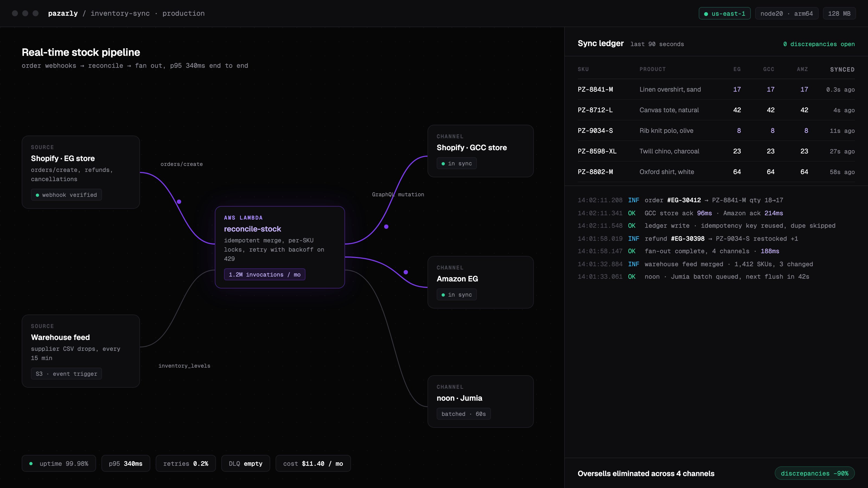Click the 128 MB memory badge
868x488 pixels.
coord(839,14)
